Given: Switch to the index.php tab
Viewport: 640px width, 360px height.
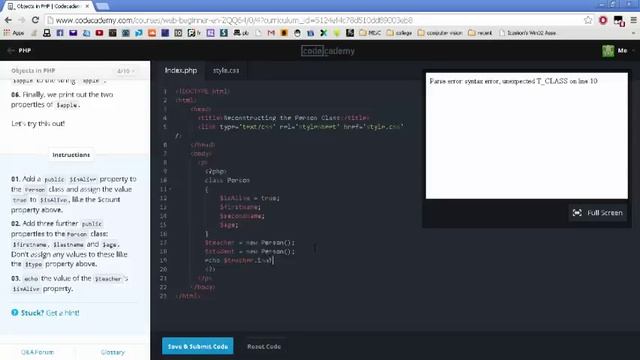Looking at the screenshot, I should pos(181,71).
